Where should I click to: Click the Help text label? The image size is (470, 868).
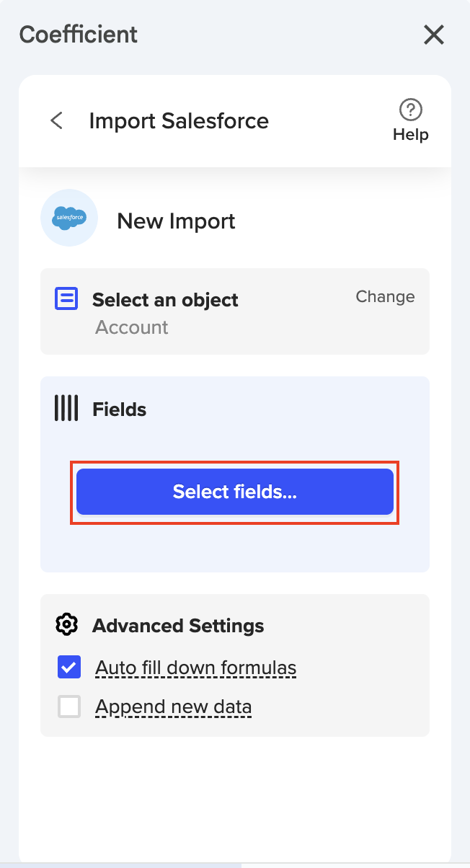pos(410,135)
